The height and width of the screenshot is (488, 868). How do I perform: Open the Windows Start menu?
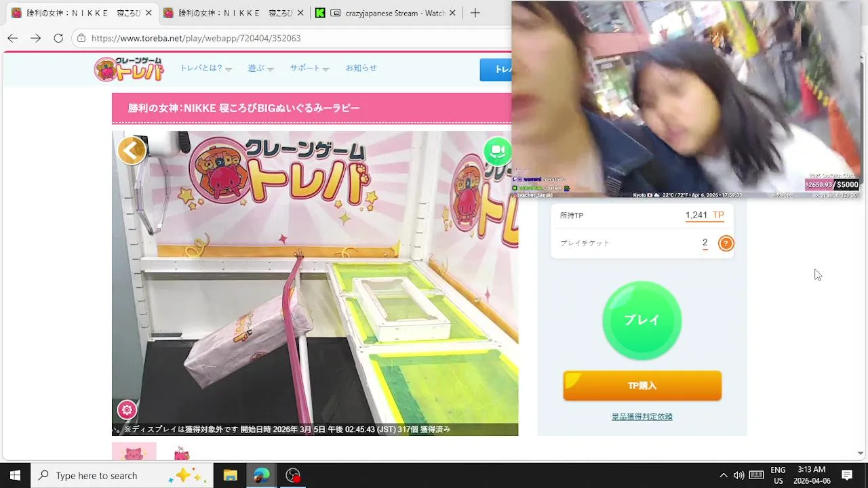coord(15,475)
